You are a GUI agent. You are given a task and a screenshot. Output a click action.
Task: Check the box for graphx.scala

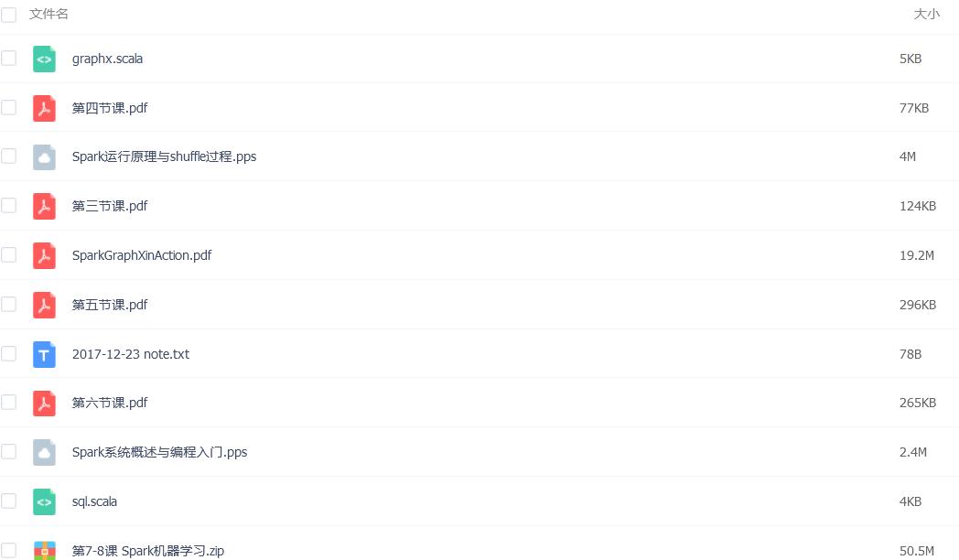(8, 58)
